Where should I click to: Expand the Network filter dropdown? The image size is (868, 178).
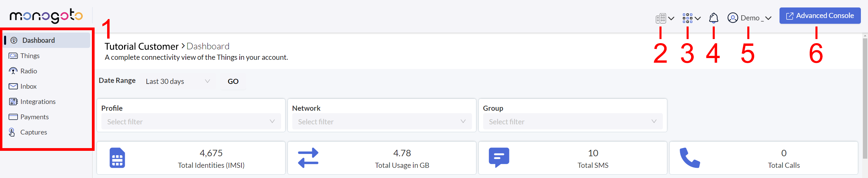click(x=382, y=121)
